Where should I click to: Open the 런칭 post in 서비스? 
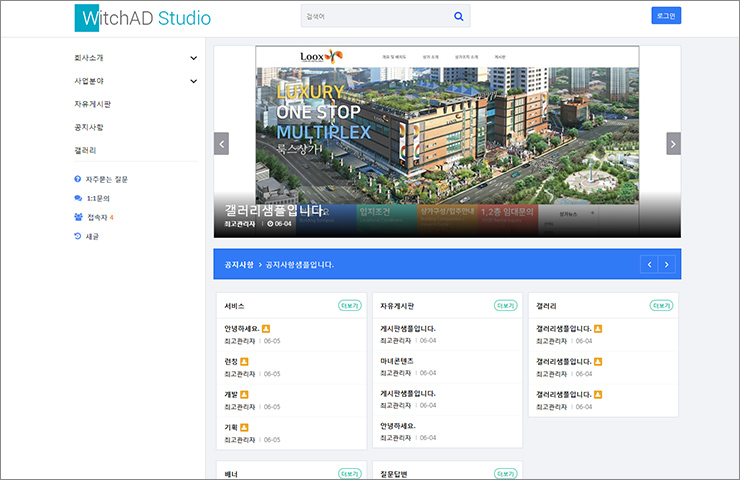[x=231, y=362]
